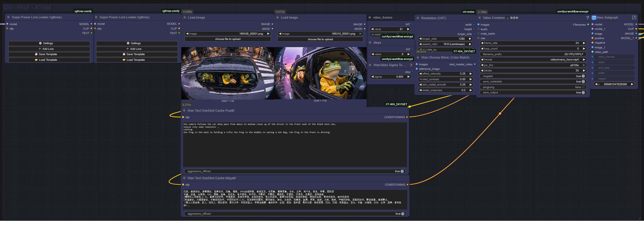Click the blue subgraph icon beside New Subgraph
644x243 pixels.
coord(594,17)
